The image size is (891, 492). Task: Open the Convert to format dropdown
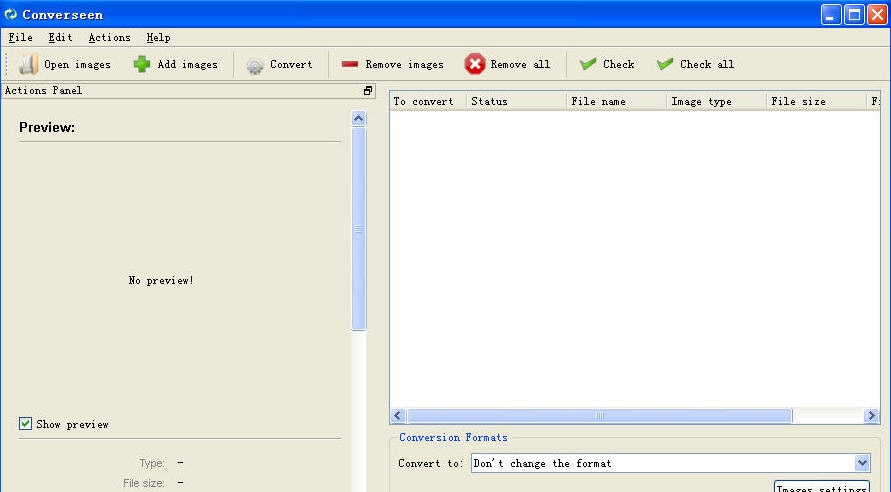click(x=861, y=463)
